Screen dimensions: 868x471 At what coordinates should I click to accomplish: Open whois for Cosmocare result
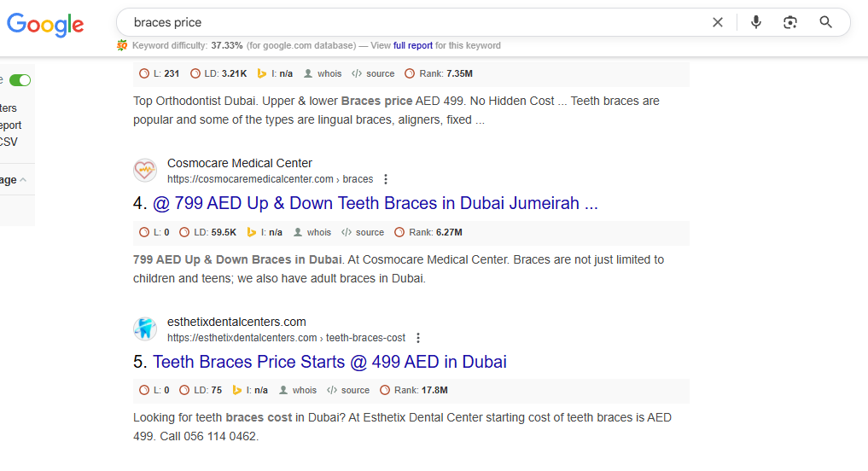(x=312, y=232)
